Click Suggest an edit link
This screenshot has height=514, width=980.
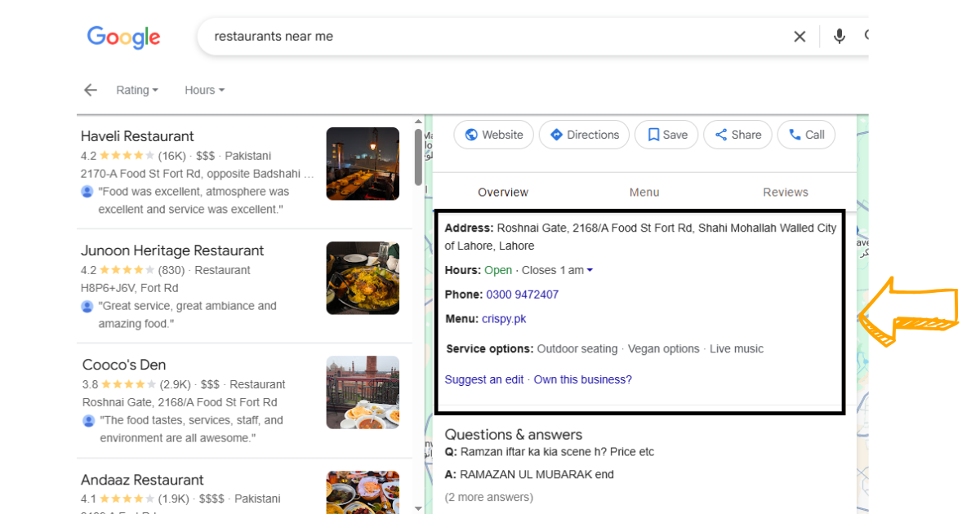click(484, 379)
